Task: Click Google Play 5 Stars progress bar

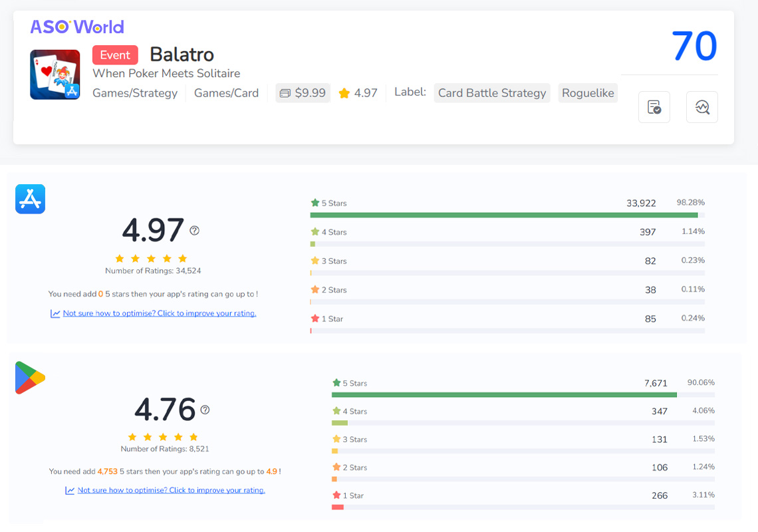Action: (x=523, y=395)
